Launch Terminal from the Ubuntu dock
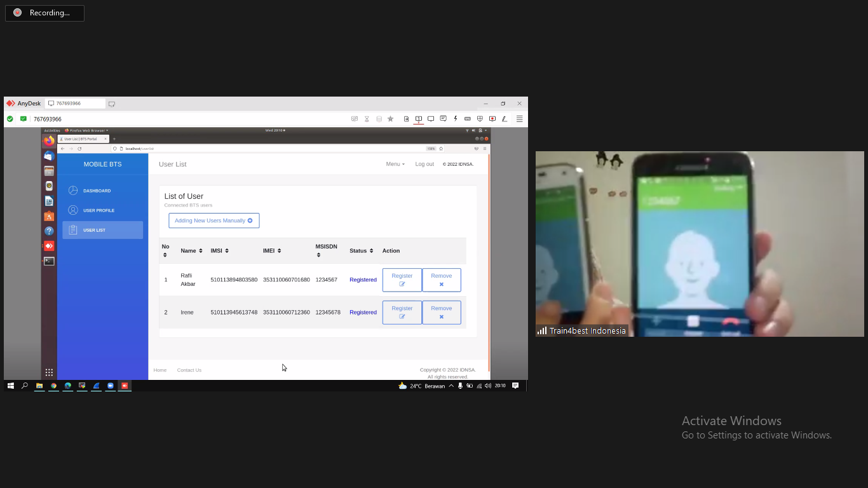 click(49, 261)
